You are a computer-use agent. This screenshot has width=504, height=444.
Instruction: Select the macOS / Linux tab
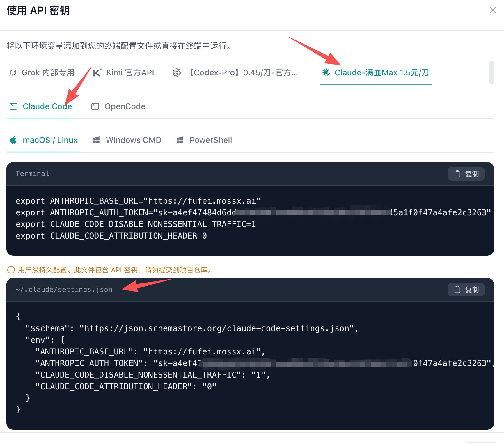pyautogui.click(x=43, y=140)
